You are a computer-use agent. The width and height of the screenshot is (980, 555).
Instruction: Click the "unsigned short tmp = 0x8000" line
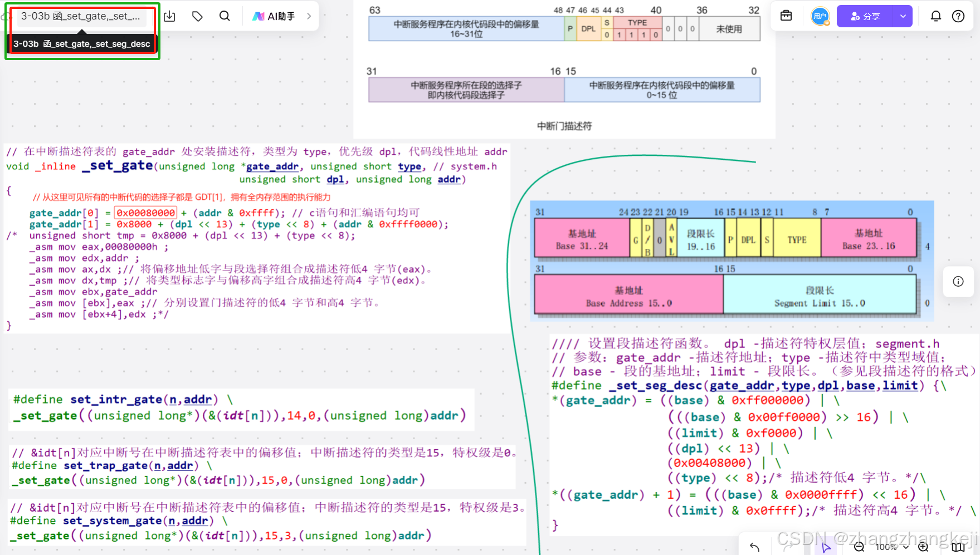192,235
